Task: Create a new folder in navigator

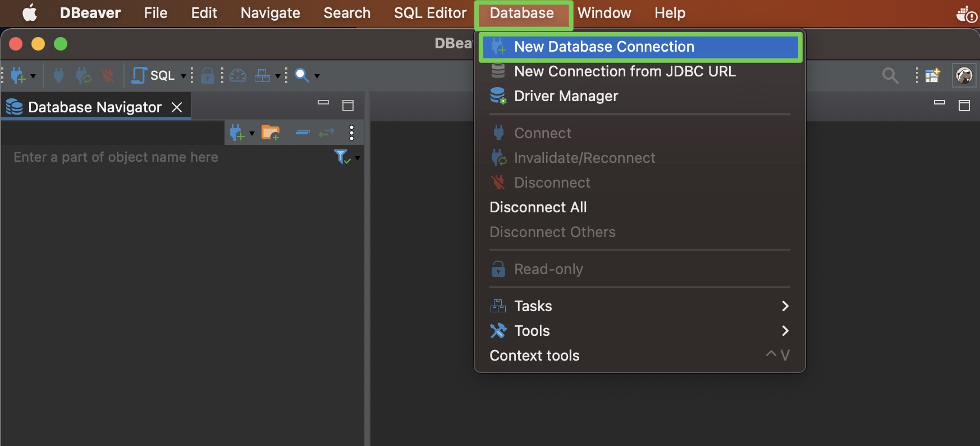Action: click(x=271, y=133)
